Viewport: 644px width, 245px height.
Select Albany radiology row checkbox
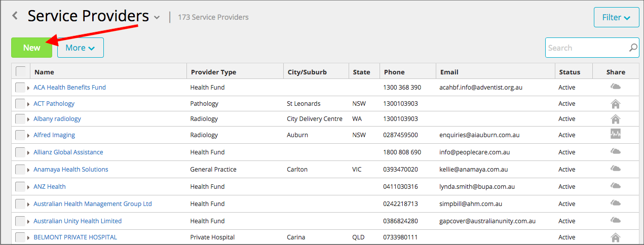[20, 119]
